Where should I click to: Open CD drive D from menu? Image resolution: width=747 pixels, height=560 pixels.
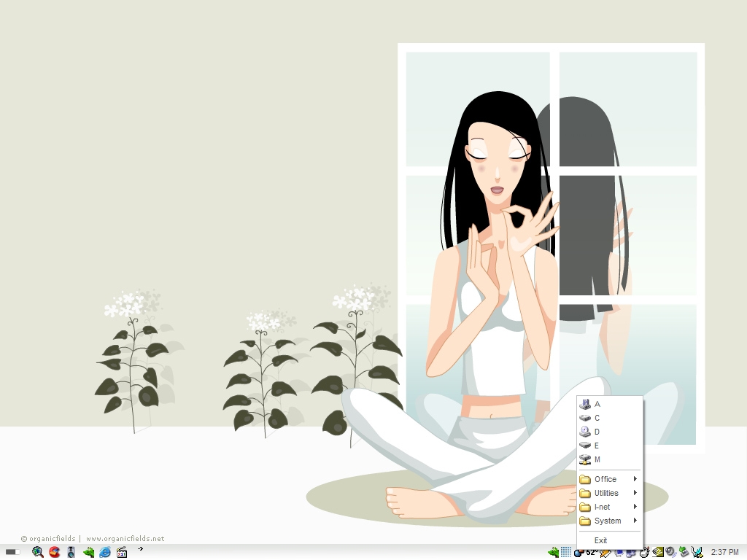click(x=610, y=432)
